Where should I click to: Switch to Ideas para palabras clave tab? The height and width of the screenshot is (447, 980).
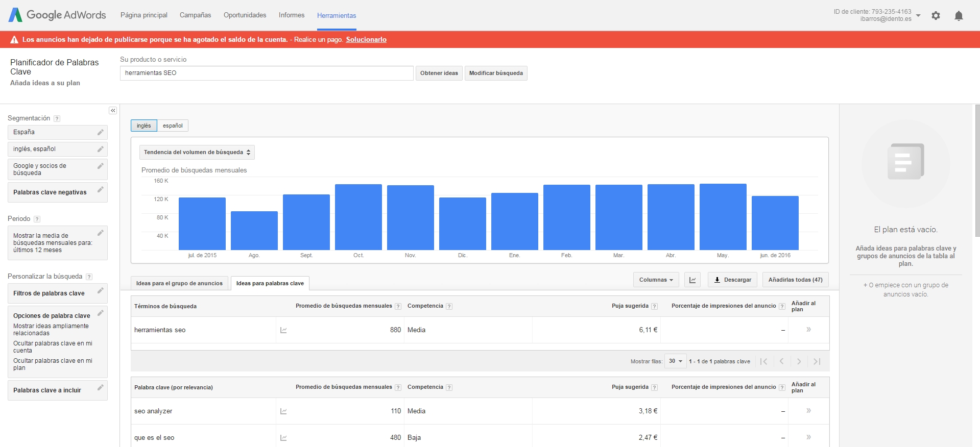point(270,283)
